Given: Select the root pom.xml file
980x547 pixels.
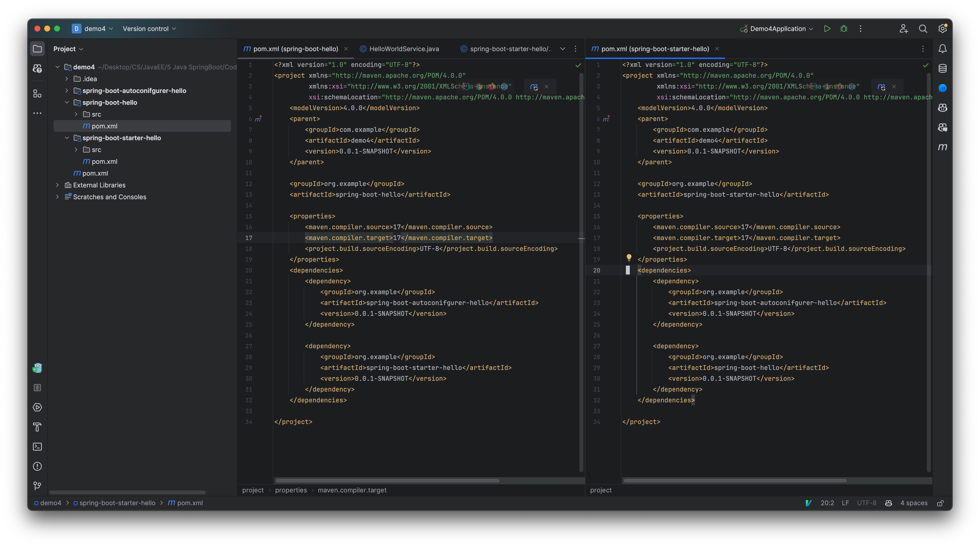Looking at the screenshot, I should (90, 173).
